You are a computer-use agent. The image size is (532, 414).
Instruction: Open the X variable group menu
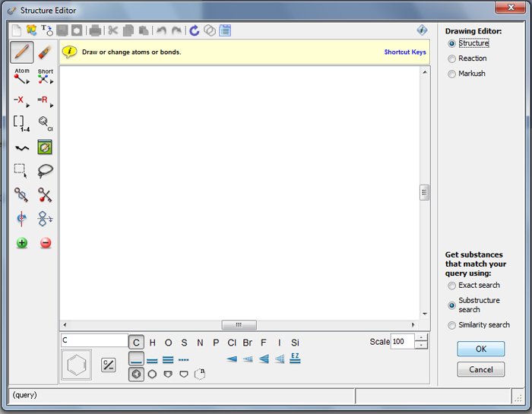tap(22, 101)
